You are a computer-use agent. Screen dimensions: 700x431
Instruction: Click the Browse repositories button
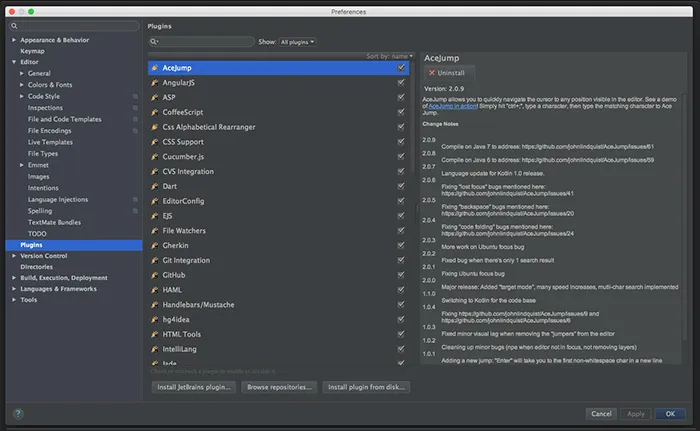[x=280, y=386]
